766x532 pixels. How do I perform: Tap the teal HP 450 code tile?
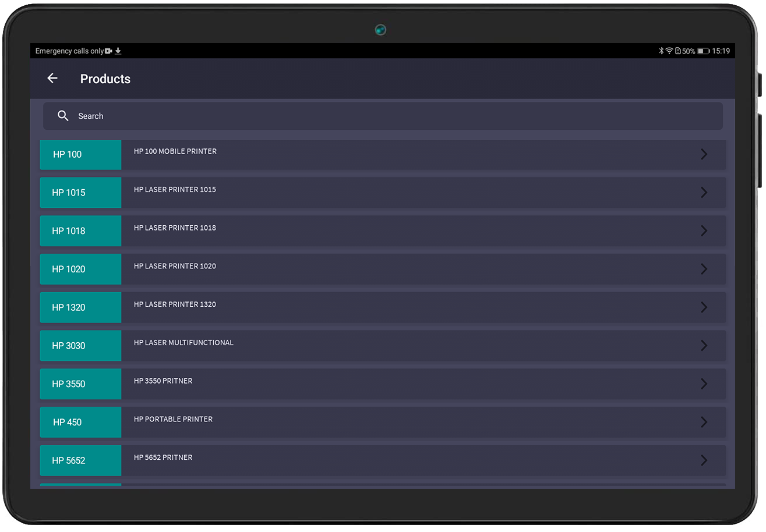point(80,422)
